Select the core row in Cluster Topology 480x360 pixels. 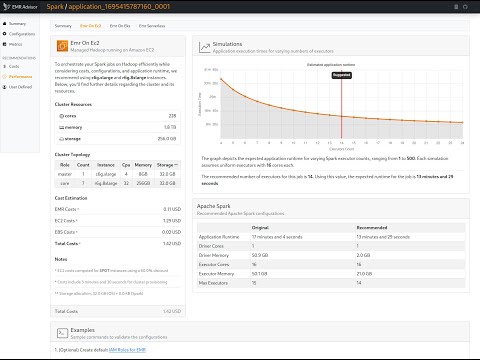(118, 183)
